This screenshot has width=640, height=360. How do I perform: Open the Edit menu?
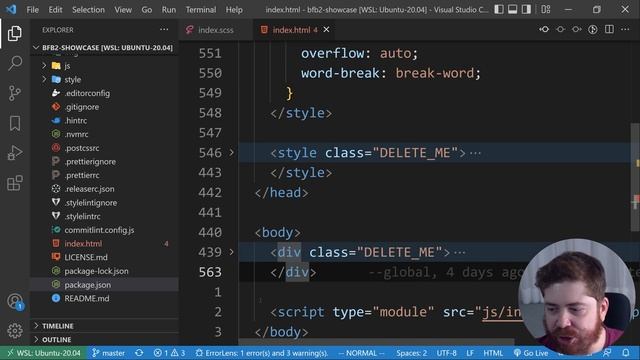[x=56, y=10]
